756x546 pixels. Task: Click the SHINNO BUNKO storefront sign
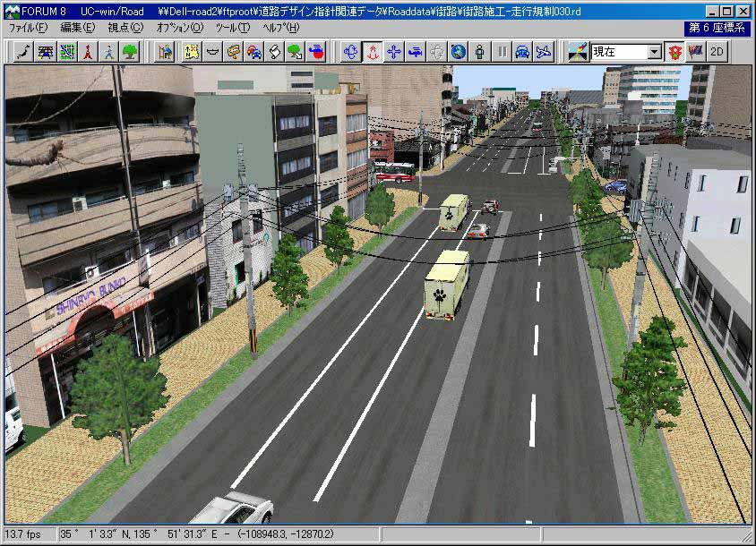coord(91,297)
